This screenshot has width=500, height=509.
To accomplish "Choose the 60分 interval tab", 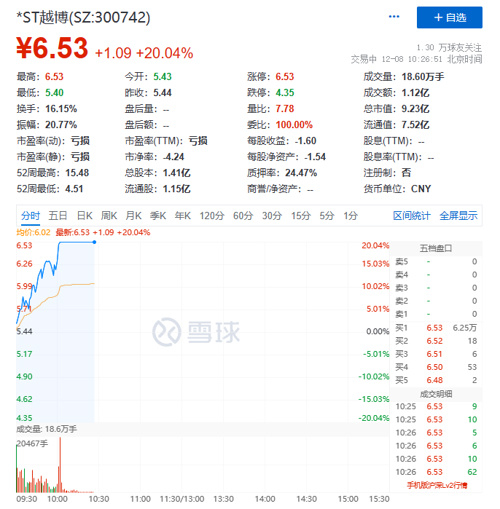I will click(x=243, y=216).
